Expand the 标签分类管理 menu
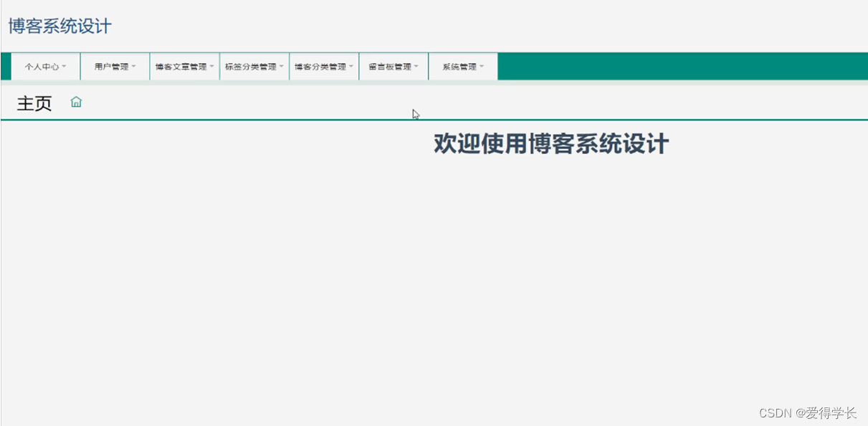868x426 pixels. coord(254,67)
